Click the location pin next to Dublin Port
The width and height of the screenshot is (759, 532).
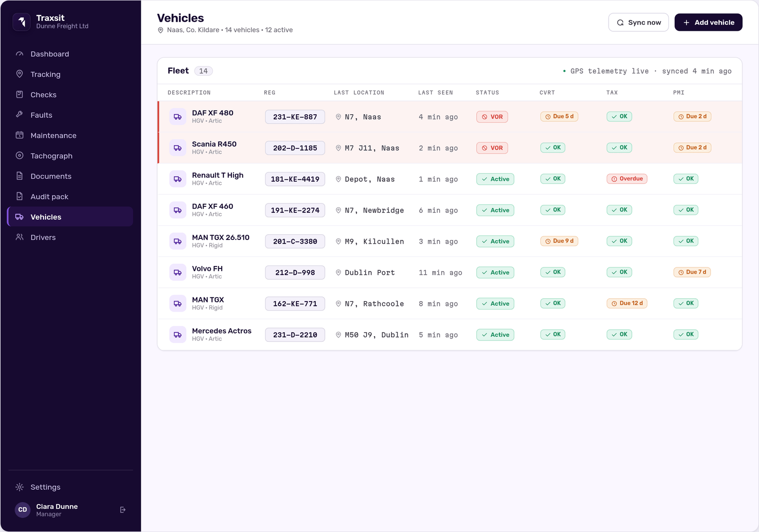click(338, 273)
